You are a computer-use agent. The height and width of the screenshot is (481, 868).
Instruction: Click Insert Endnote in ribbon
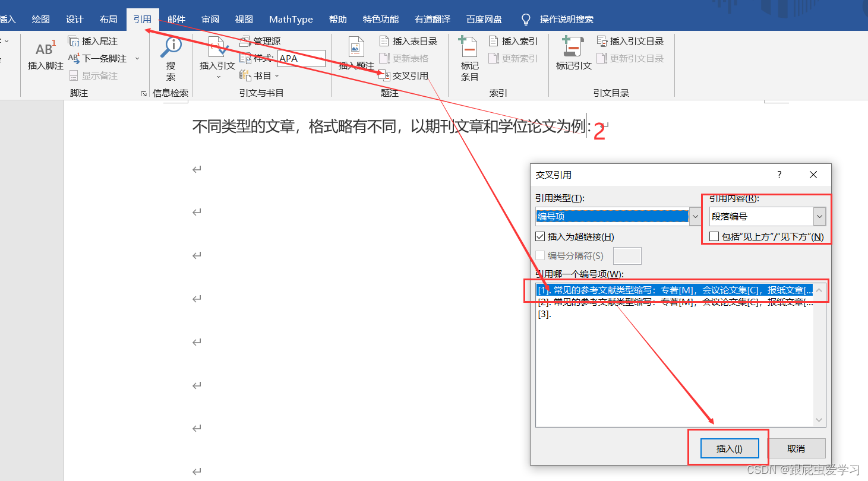(x=93, y=41)
